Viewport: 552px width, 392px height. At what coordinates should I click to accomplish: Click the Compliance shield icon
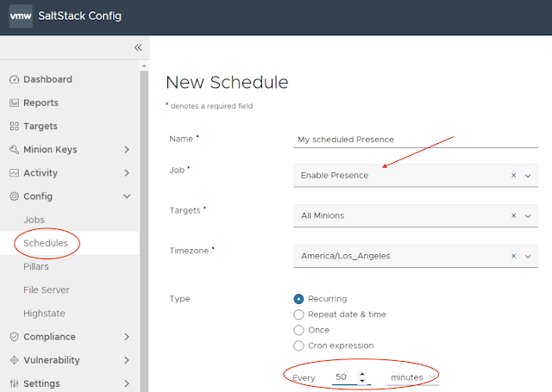(14, 337)
